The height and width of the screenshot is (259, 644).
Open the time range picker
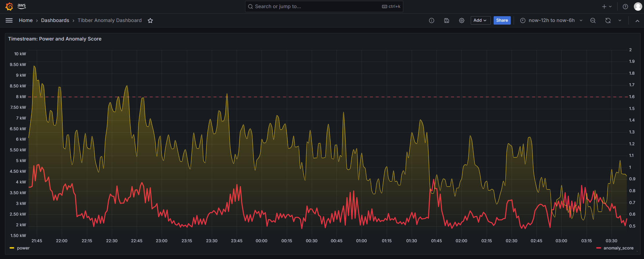551,20
